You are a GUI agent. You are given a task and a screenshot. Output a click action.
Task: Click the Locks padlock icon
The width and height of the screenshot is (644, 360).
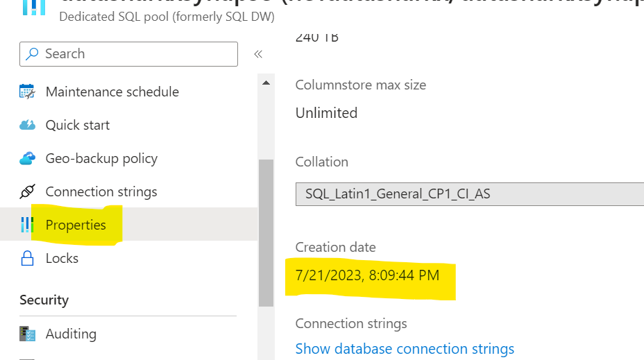pyautogui.click(x=27, y=259)
